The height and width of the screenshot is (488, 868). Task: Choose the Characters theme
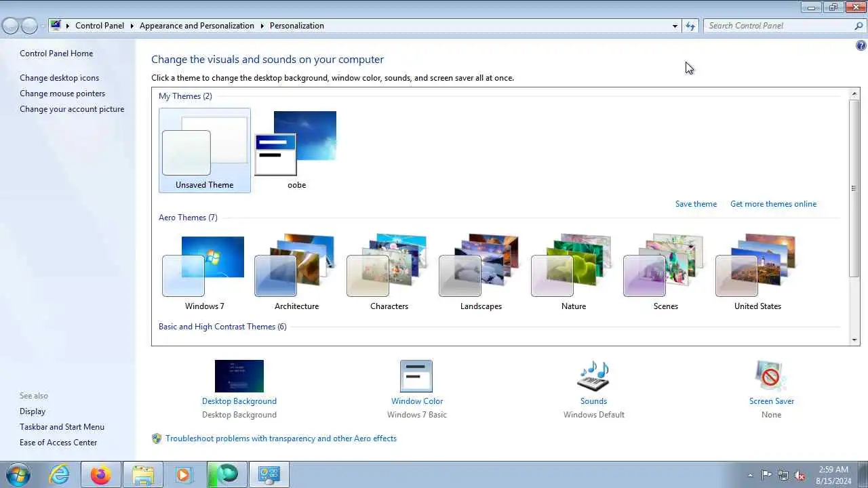389,272
